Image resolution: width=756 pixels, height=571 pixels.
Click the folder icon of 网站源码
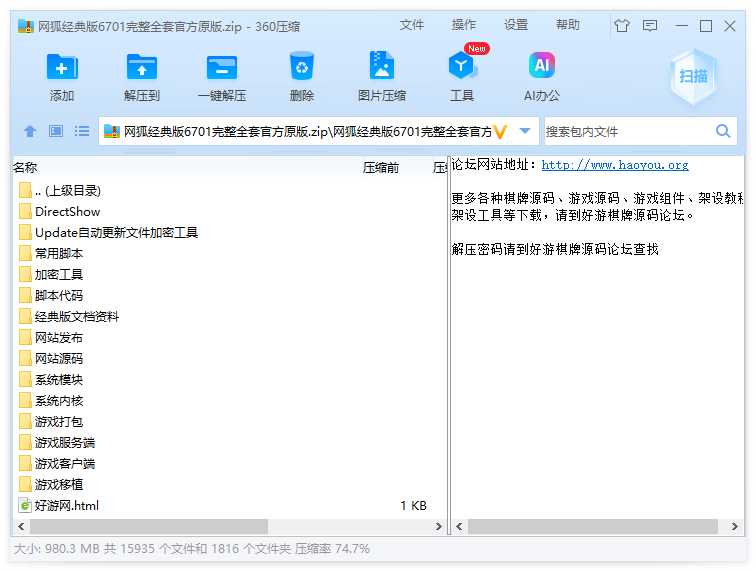click(x=26, y=358)
